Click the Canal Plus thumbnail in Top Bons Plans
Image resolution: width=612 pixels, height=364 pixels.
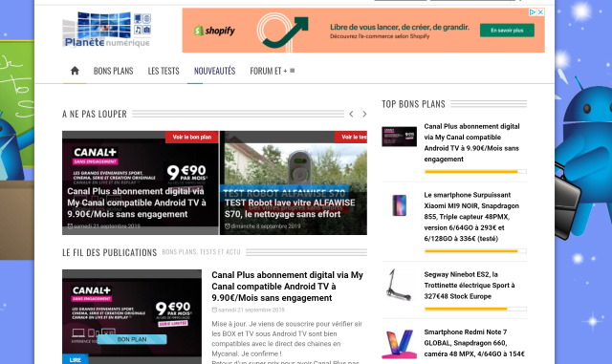pos(400,137)
